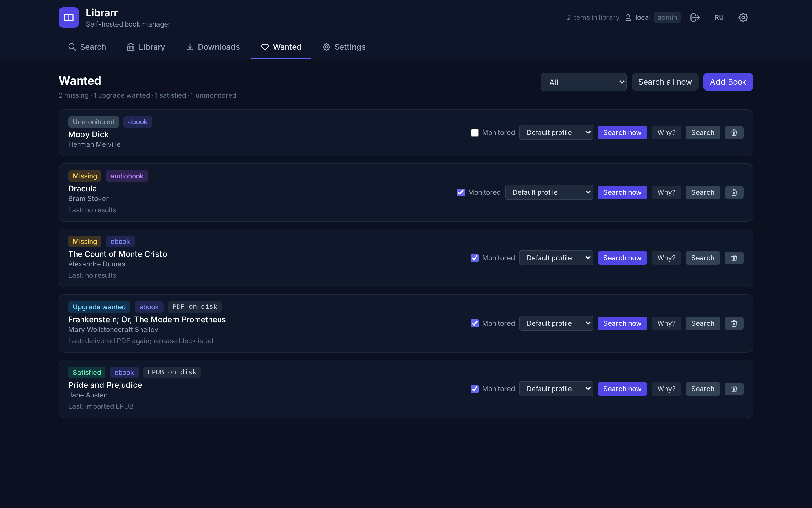Expand Dracula's Default profile dropdown

pyautogui.click(x=549, y=192)
